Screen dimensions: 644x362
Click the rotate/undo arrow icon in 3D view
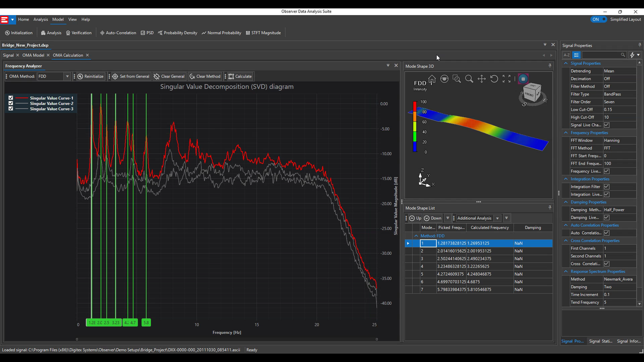click(494, 79)
